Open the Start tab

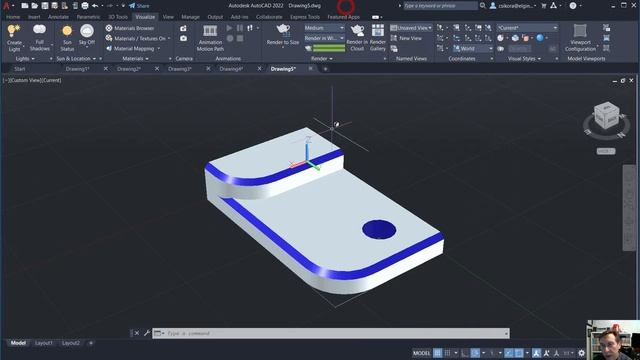[19, 69]
